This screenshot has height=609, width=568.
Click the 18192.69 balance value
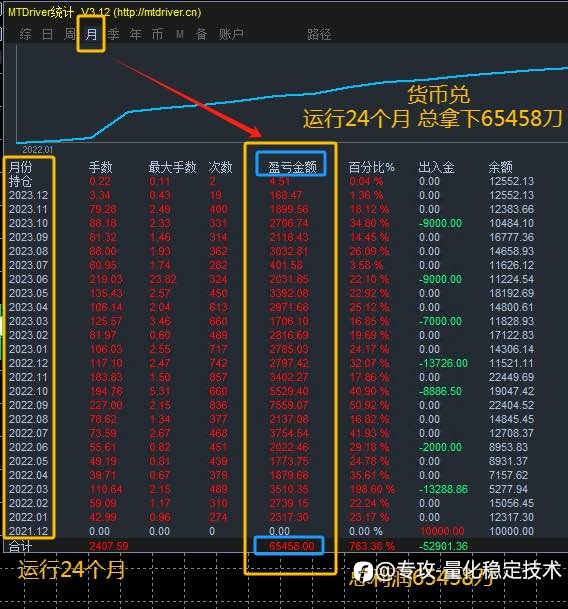[511, 293]
